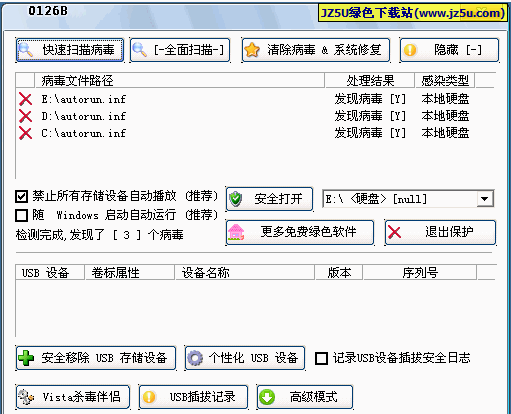This screenshot has height=414, width=511.
Task: Click yellow icon on USB插拔记录 button
Action: pos(149,397)
